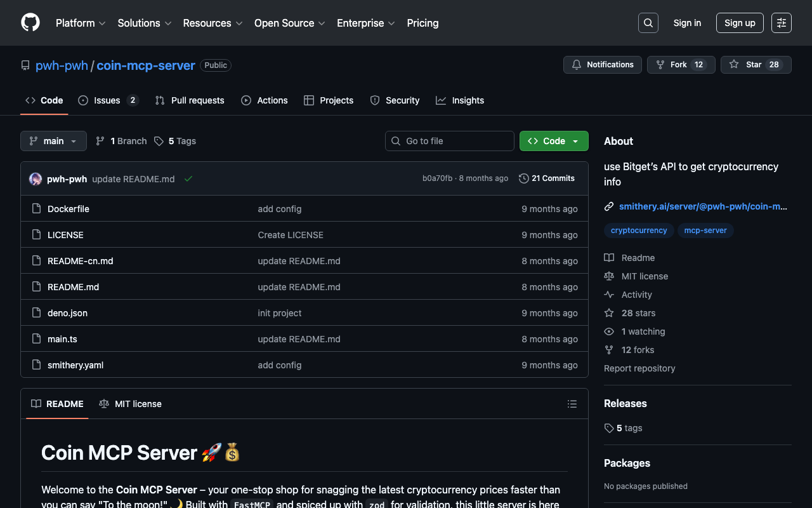This screenshot has height=508, width=812.
Task: Click the Go to file field
Action: coord(449,141)
